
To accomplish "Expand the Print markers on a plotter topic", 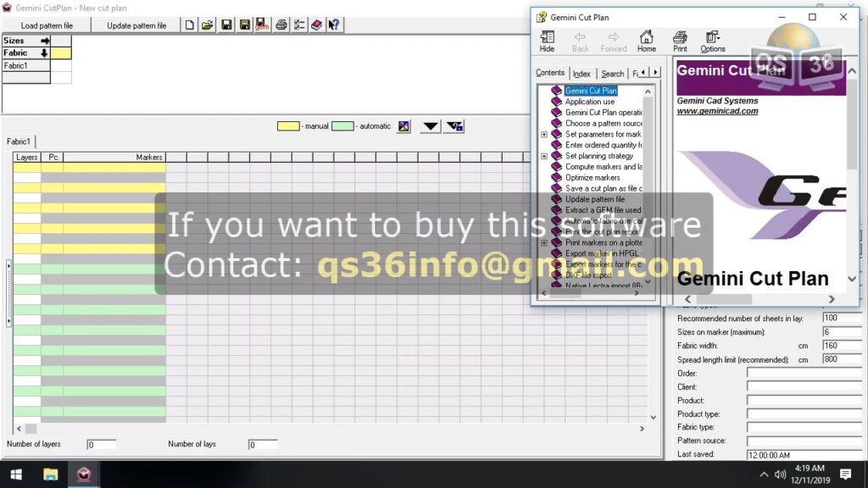I will [x=544, y=242].
